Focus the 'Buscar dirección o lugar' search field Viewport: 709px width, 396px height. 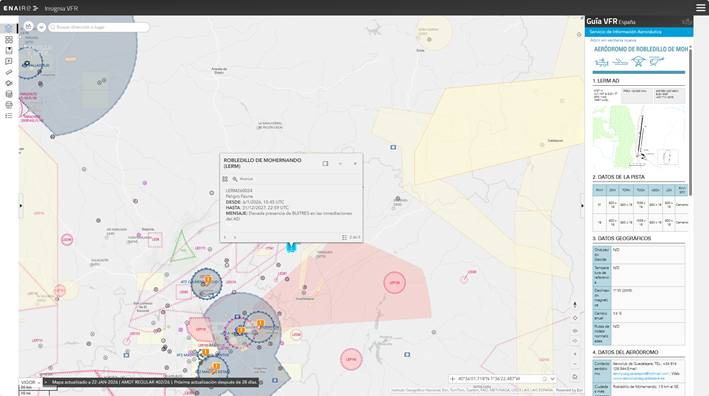tap(99, 27)
